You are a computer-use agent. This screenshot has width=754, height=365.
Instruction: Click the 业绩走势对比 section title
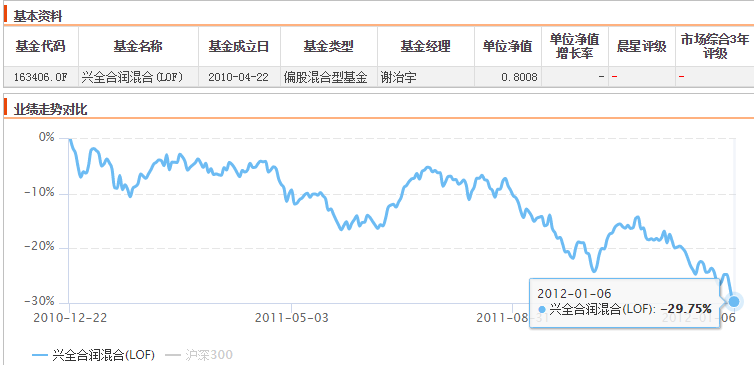pyautogui.click(x=50, y=109)
